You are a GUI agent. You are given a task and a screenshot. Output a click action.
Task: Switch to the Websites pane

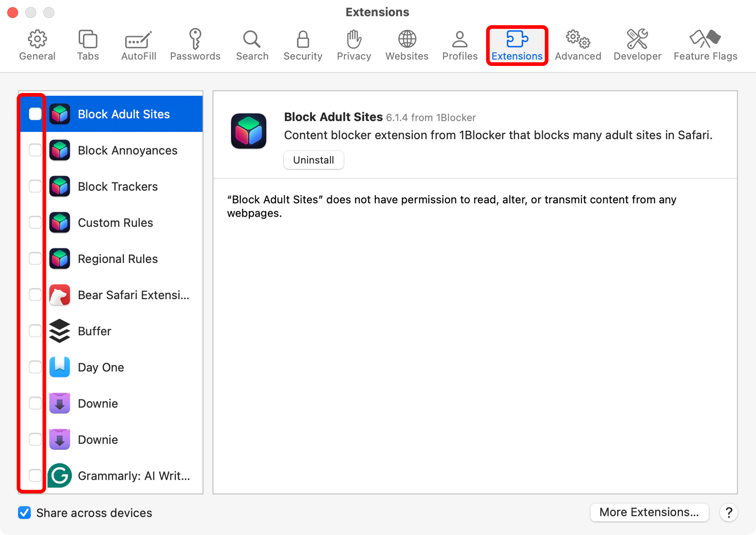(406, 44)
